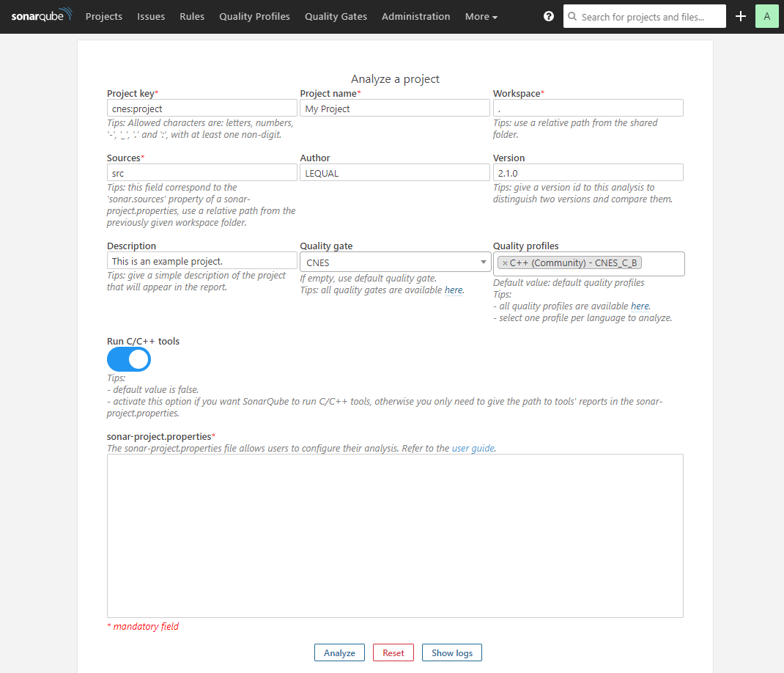Click the SonarQube logo
784x673 pixels.
click(42, 15)
